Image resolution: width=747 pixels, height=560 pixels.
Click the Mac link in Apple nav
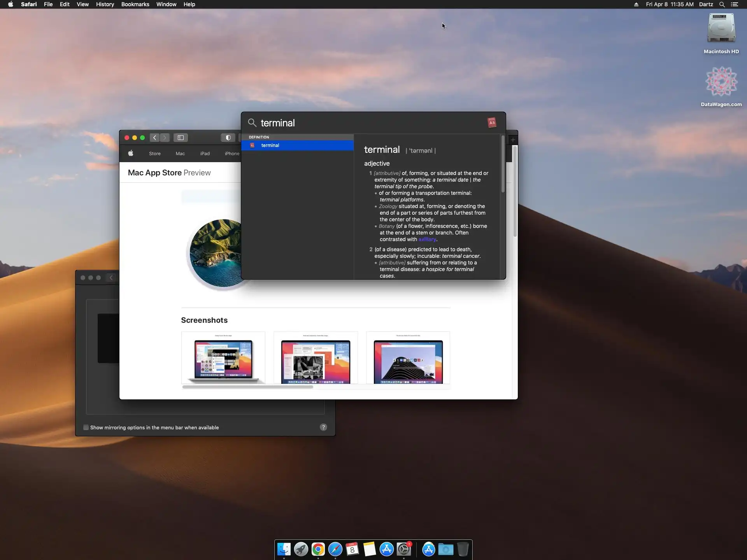click(180, 154)
